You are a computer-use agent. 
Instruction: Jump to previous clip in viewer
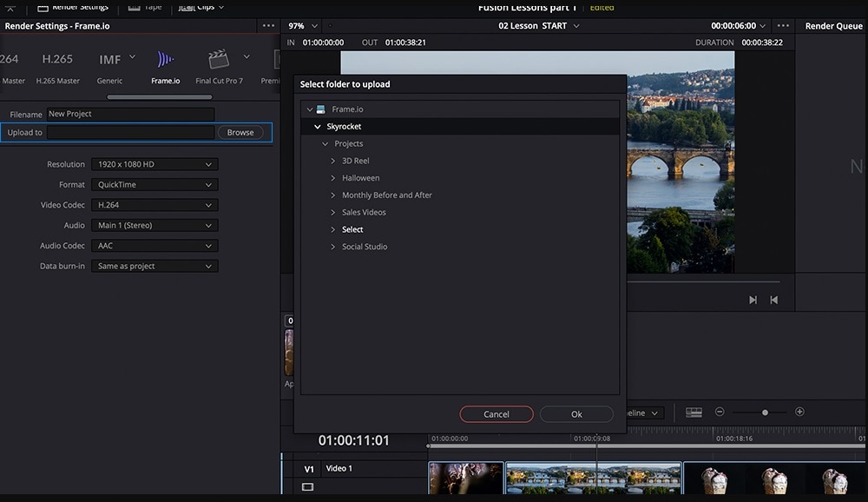pos(774,300)
